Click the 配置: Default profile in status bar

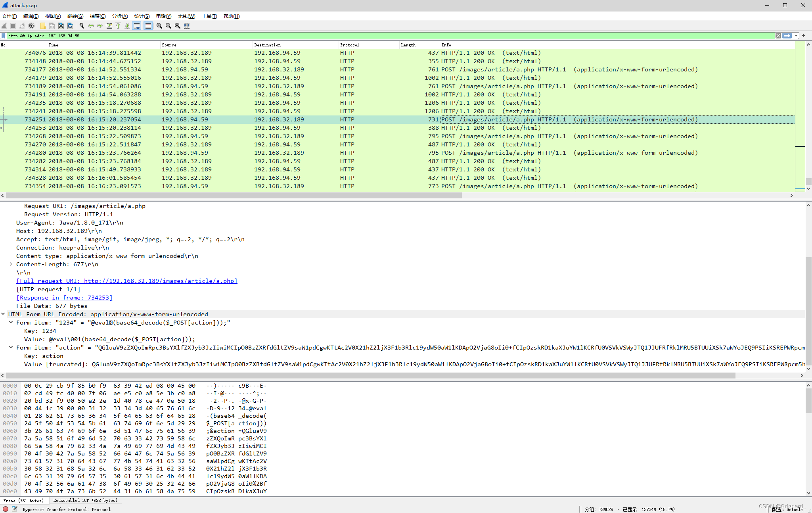(787, 509)
